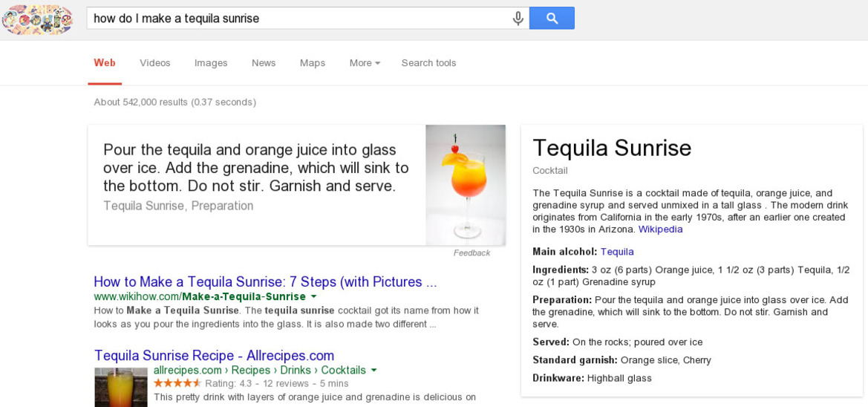Switch to the Videos tab
Image resolution: width=868 pixels, height=407 pixels.
click(x=155, y=62)
